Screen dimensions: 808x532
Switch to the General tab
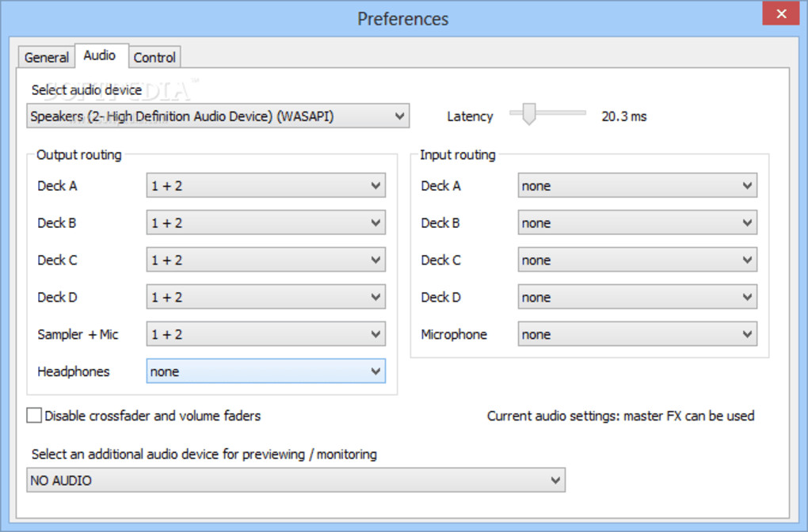[47, 57]
